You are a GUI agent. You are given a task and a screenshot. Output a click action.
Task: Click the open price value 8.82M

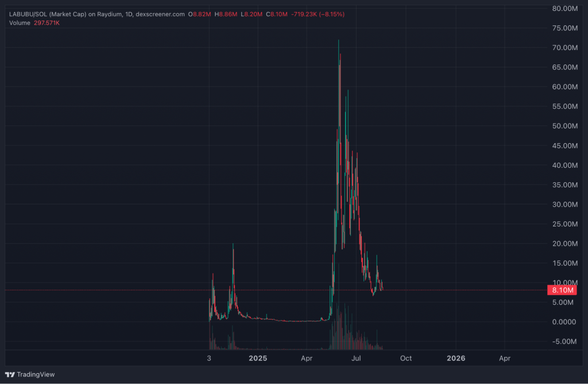pyautogui.click(x=203, y=14)
